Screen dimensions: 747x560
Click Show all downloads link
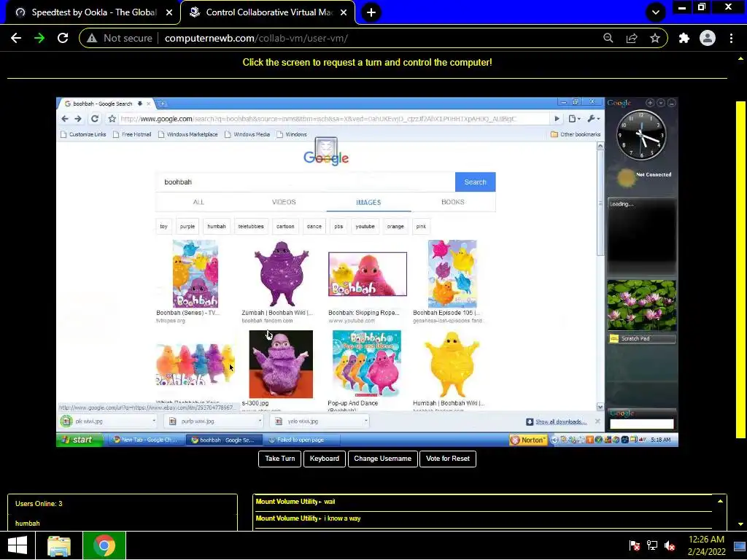[x=561, y=421]
